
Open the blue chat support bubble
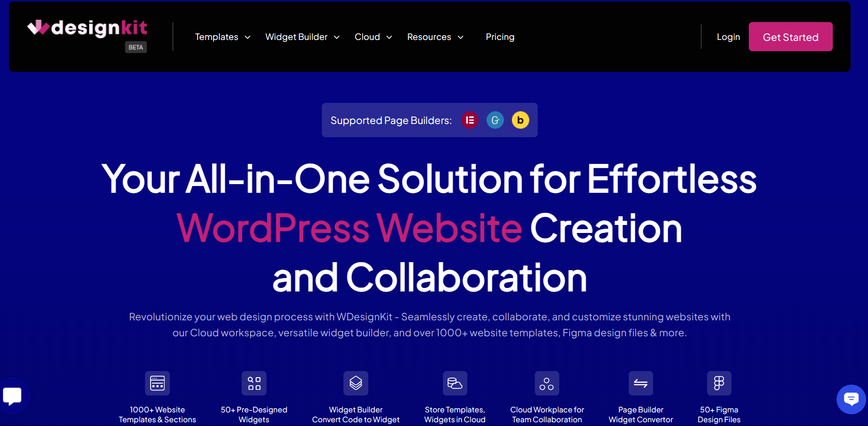coord(851,400)
